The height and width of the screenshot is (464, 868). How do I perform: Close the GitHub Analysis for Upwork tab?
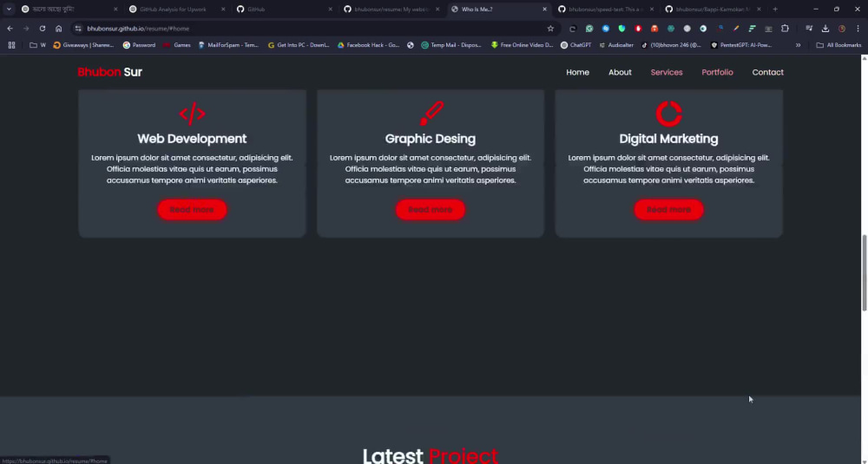pos(223,9)
